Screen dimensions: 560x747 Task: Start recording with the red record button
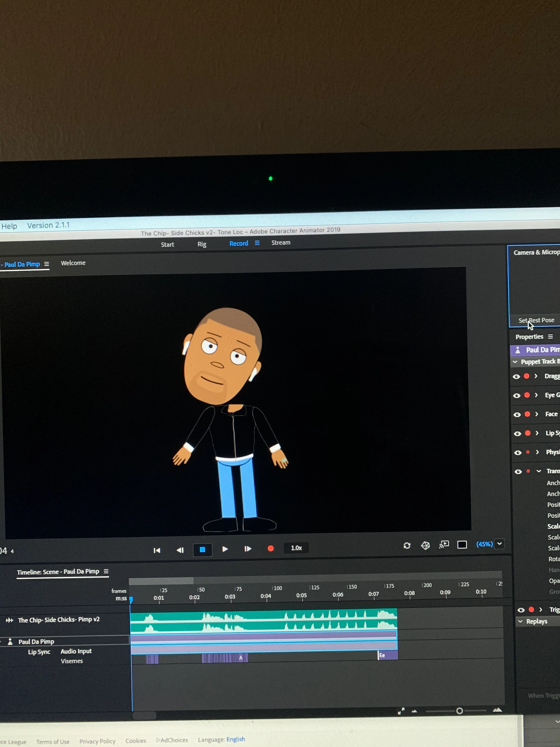click(271, 548)
